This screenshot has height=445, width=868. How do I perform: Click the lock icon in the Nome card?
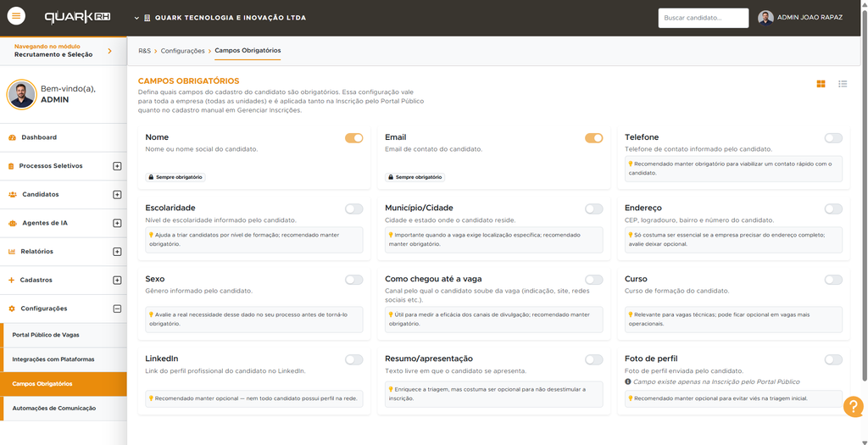pyautogui.click(x=151, y=178)
